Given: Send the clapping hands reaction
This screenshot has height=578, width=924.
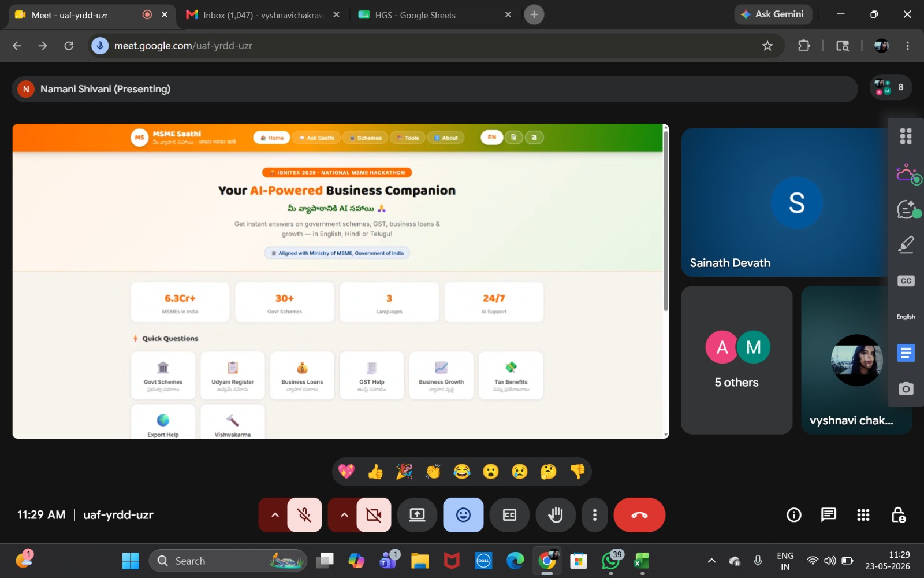Looking at the screenshot, I should click(x=433, y=472).
